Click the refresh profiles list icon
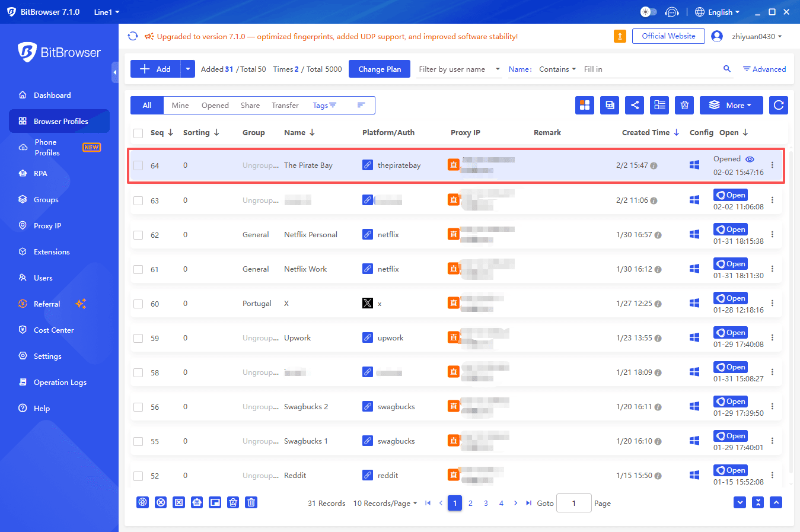This screenshot has height=532, width=800. click(777, 105)
